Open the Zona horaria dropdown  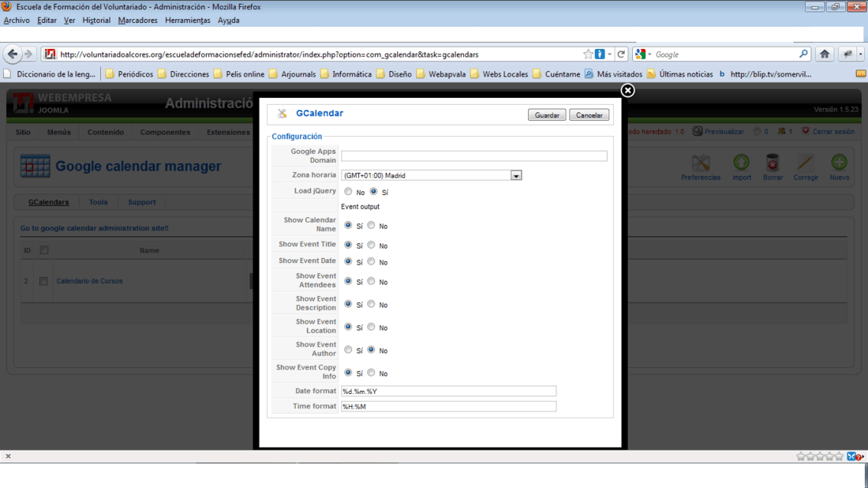pos(515,175)
